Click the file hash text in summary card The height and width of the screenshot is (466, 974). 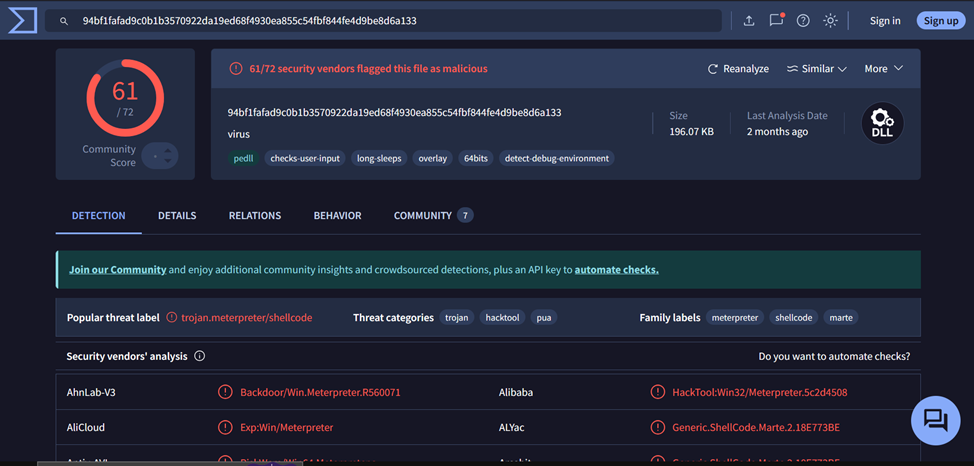394,112
